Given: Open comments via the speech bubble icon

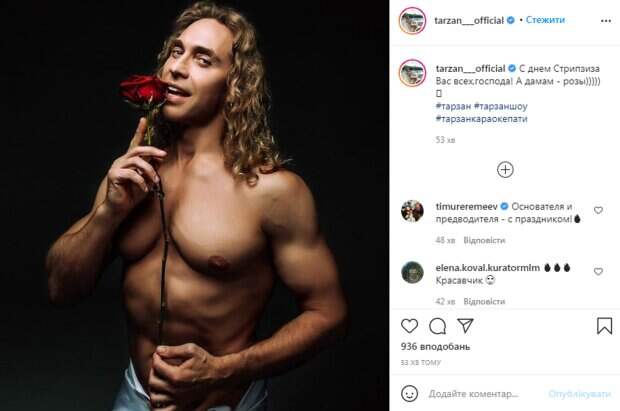Looking at the screenshot, I should [x=437, y=326].
